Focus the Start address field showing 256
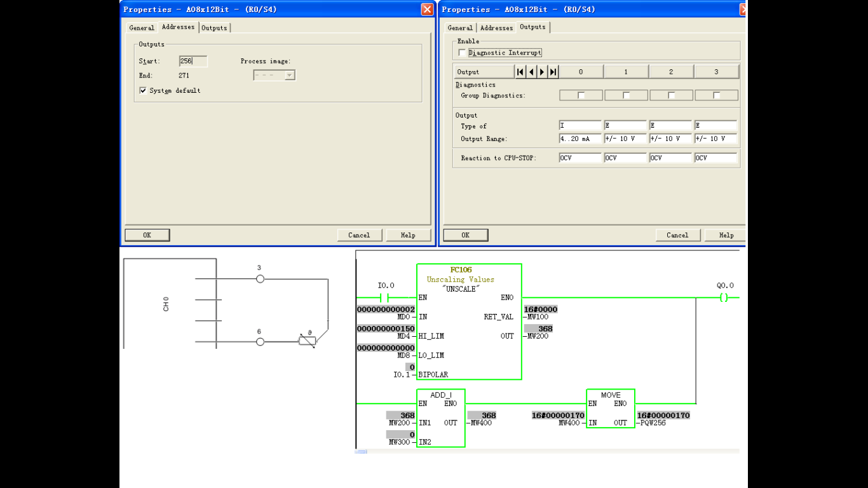The height and width of the screenshot is (488, 868). pyautogui.click(x=193, y=61)
